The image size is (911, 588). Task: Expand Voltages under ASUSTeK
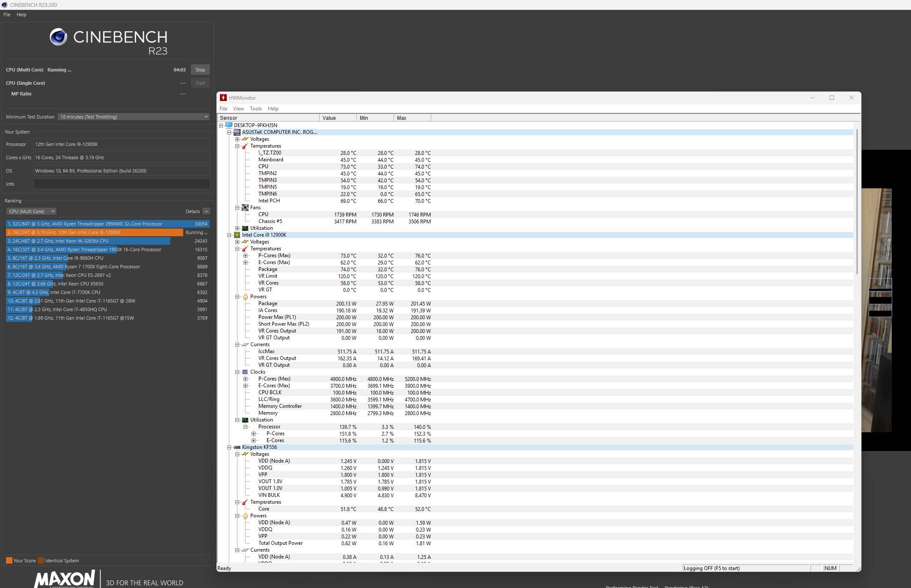click(237, 139)
